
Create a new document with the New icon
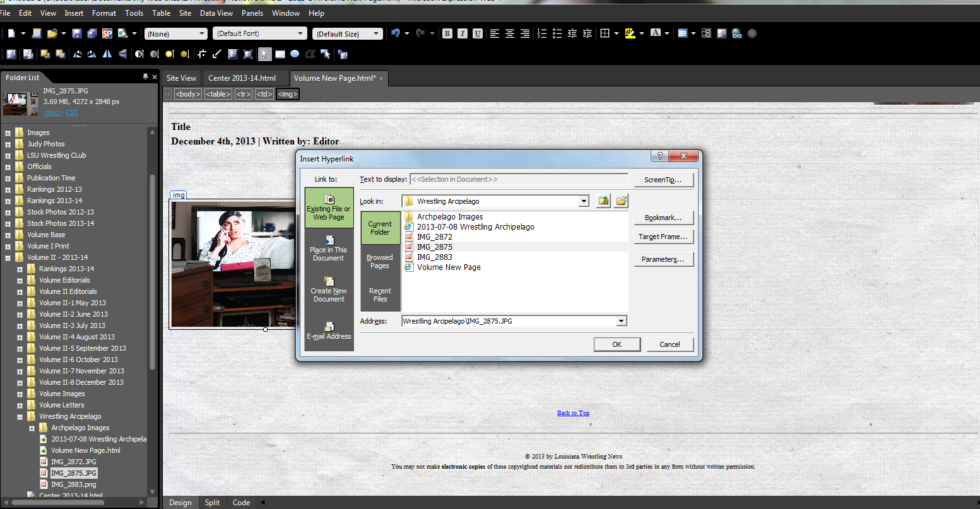(11, 33)
